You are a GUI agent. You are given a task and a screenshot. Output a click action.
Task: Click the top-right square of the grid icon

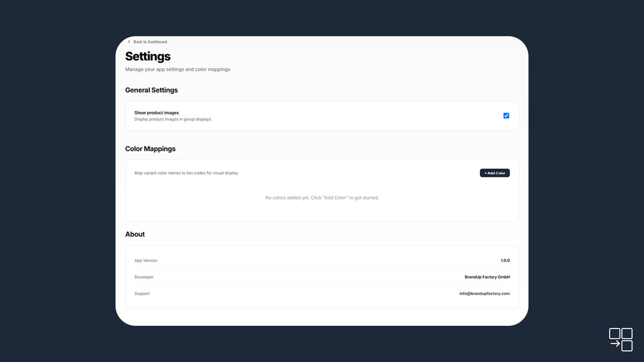[627, 333]
